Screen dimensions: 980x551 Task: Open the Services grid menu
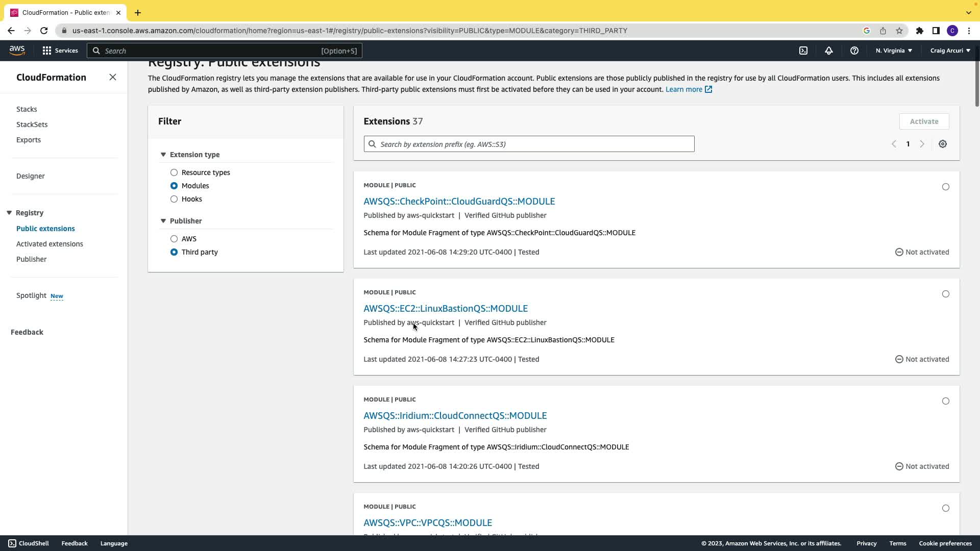(60, 51)
